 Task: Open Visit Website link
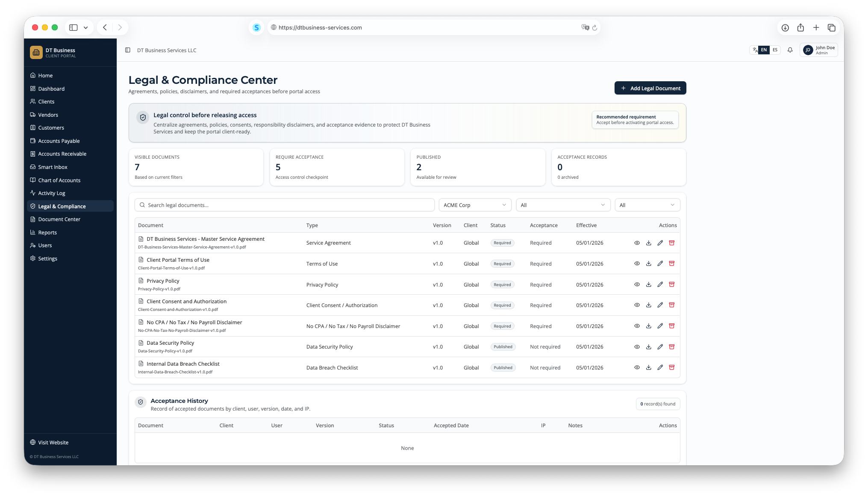click(49, 443)
